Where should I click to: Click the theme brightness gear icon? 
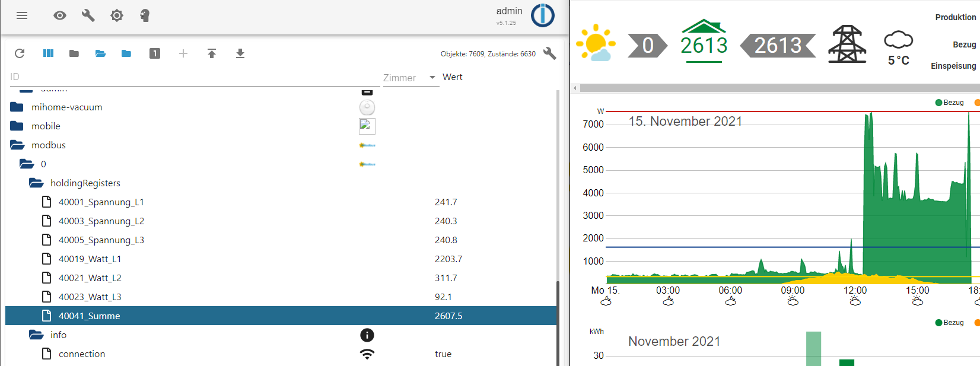pos(117,15)
